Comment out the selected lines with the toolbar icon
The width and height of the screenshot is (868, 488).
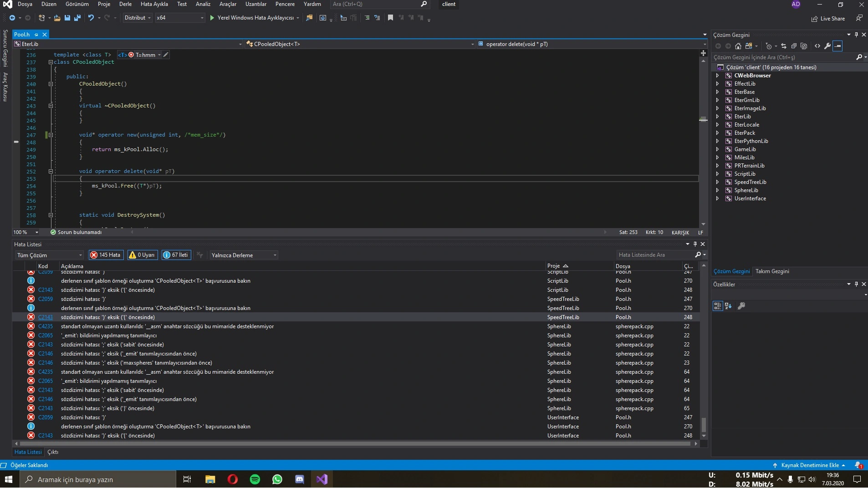pos(367,18)
